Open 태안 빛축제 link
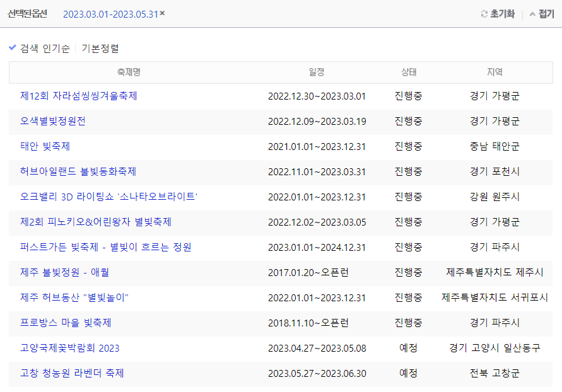 [45, 146]
